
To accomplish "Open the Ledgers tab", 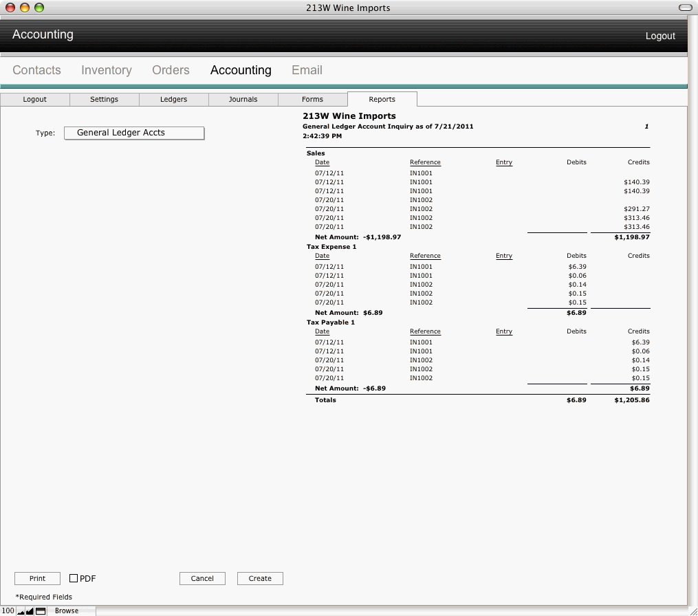I will [x=173, y=99].
